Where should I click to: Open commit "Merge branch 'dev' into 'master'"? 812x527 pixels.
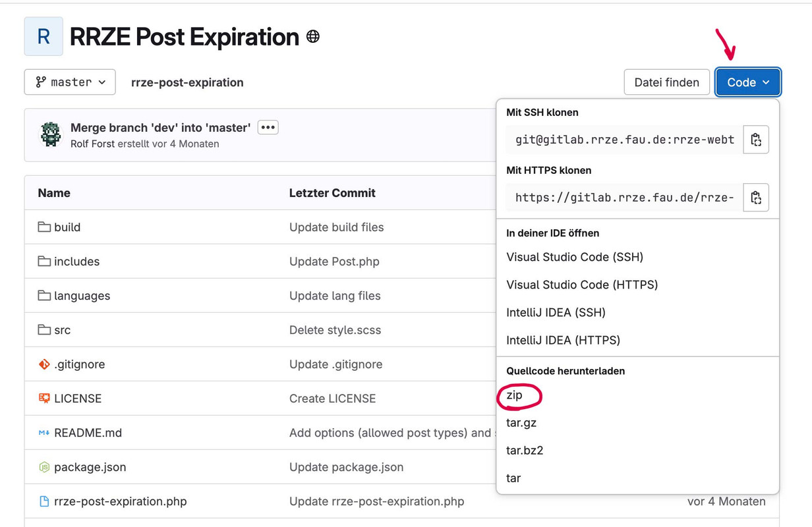pos(160,128)
